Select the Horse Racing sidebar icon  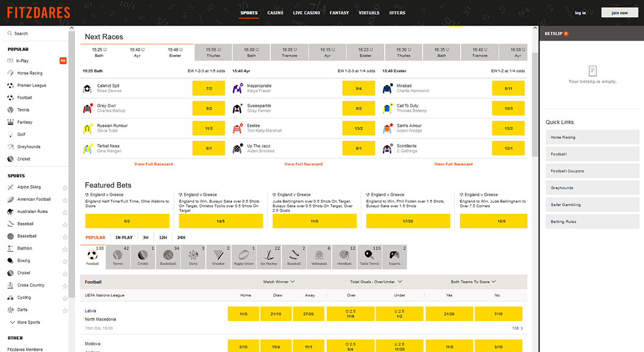coord(10,73)
